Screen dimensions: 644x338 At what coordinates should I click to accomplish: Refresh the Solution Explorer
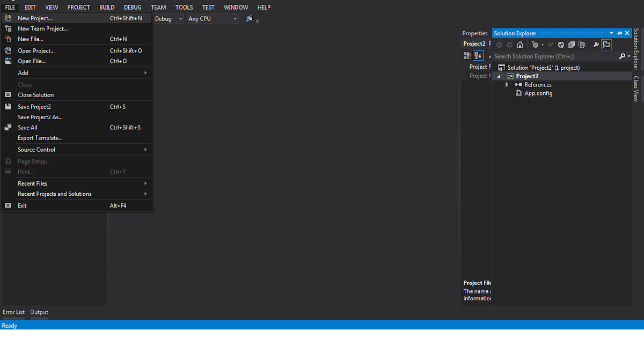click(x=561, y=45)
